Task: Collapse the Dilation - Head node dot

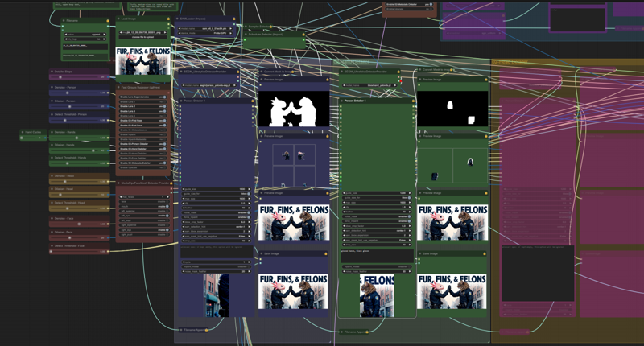Action: 52,189
